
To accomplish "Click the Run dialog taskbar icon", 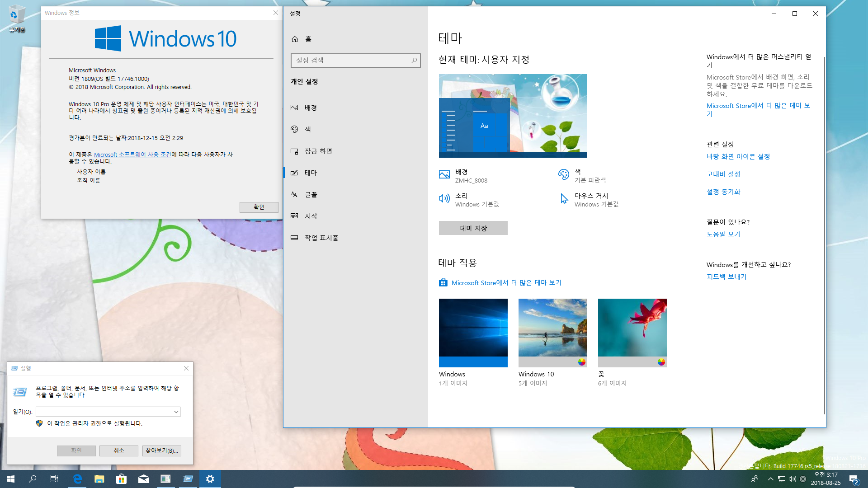I will 188,479.
